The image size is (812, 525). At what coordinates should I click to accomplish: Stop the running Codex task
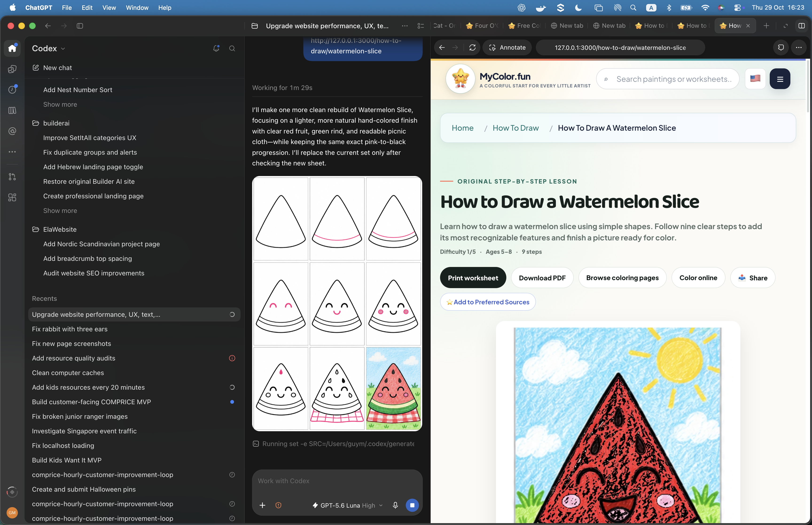(412, 505)
